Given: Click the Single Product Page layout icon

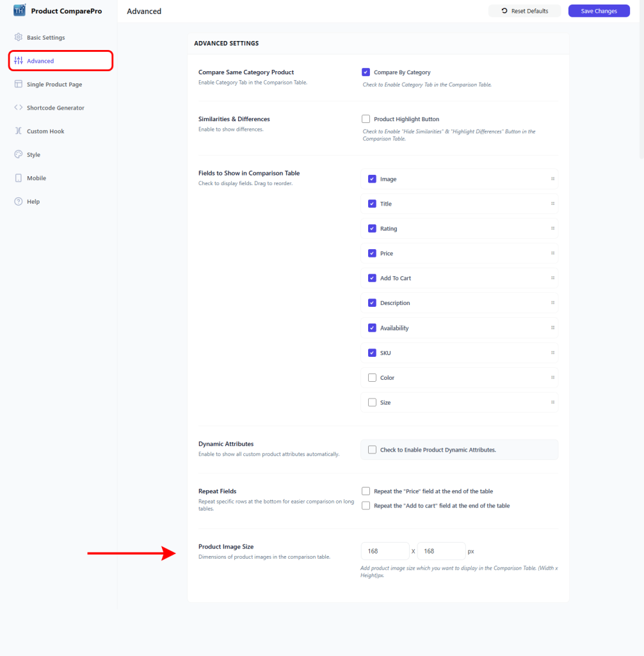Looking at the screenshot, I should coord(19,84).
